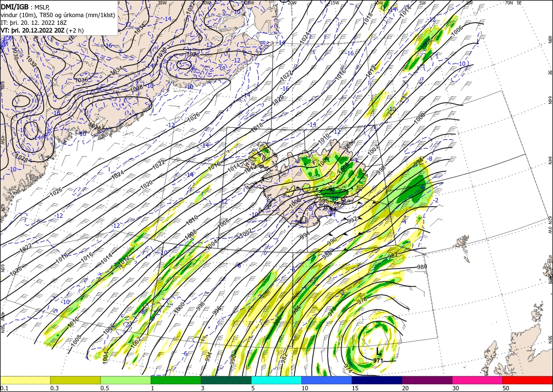Click the "64N" latitude label on right edge
553x392 pixels.
coord(550,160)
